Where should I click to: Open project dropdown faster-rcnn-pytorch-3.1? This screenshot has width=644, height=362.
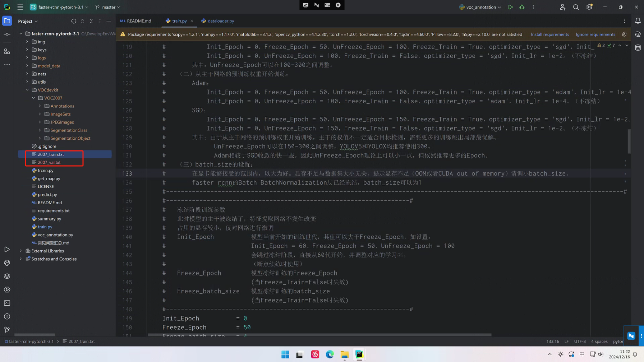point(59,7)
